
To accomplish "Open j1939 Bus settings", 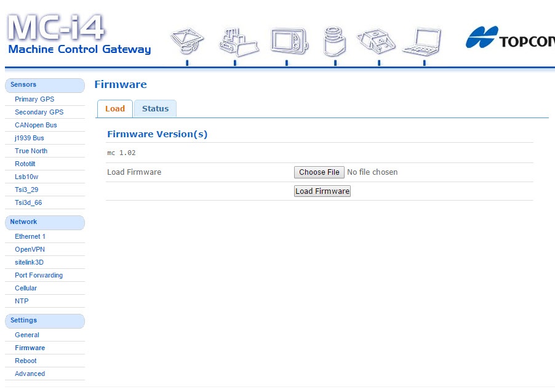I will click(30, 138).
